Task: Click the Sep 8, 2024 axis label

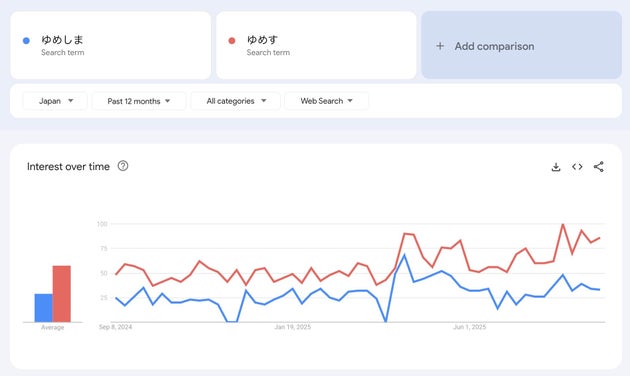Action: pyautogui.click(x=115, y=327)
